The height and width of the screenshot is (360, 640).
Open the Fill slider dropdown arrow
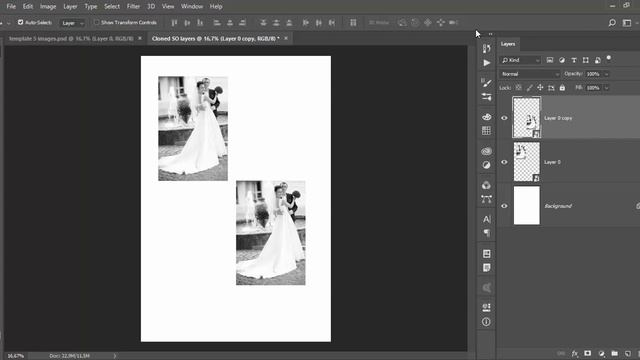(x=607, y=88)
